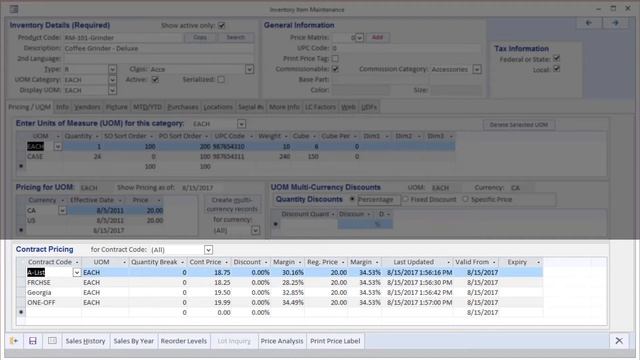
Task: Go to the previous record with the left arrow
Action: pos(589,23)
